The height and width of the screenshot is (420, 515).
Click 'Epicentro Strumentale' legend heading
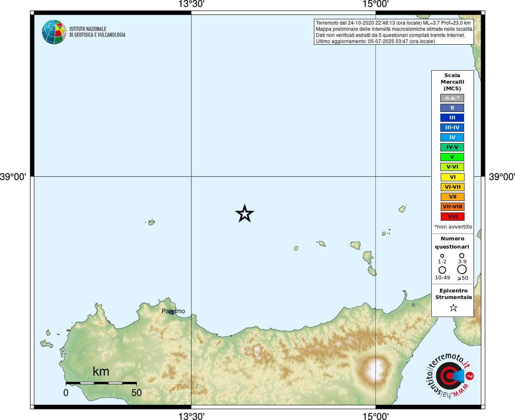tap(453, 294)
